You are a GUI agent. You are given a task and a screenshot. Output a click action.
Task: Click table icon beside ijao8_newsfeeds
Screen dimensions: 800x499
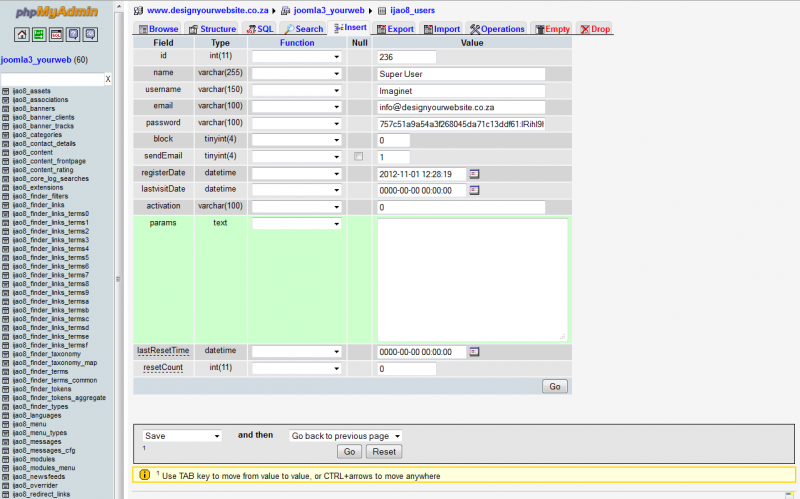pos(6,477)
